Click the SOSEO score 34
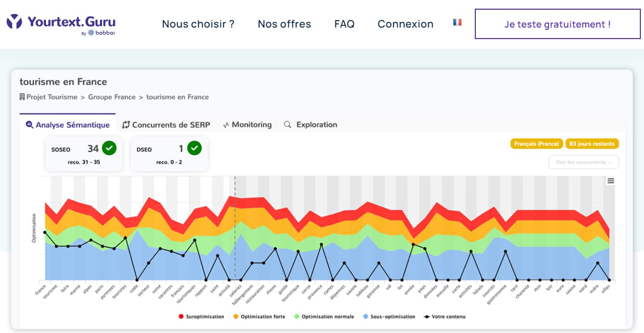 click(93, 148)
